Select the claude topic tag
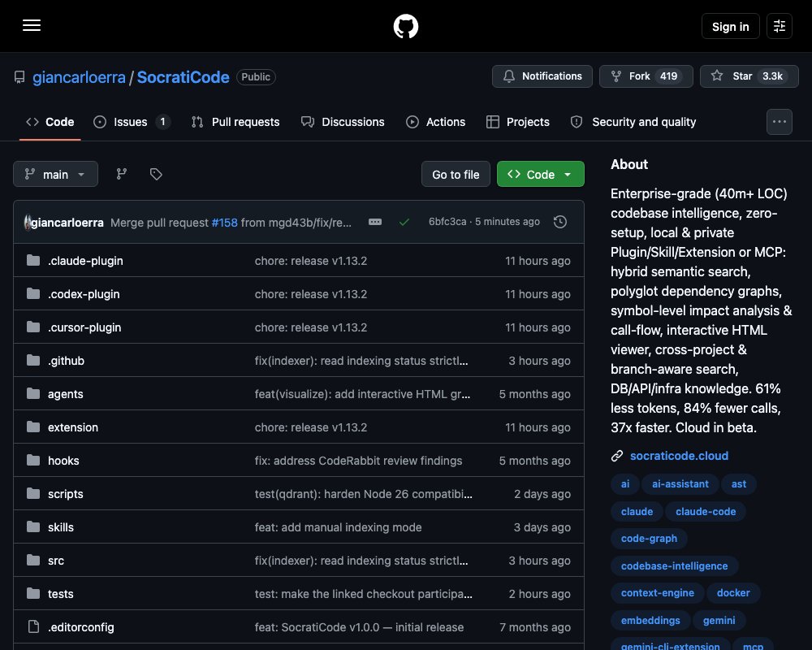Viewport: 812px width, 650px height. point(637,511)
